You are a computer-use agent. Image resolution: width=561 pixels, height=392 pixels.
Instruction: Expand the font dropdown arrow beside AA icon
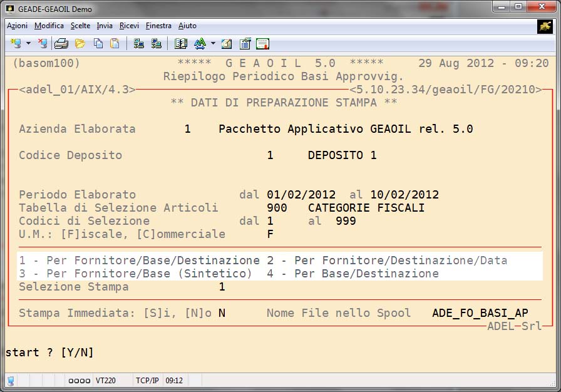coord(213,44)
